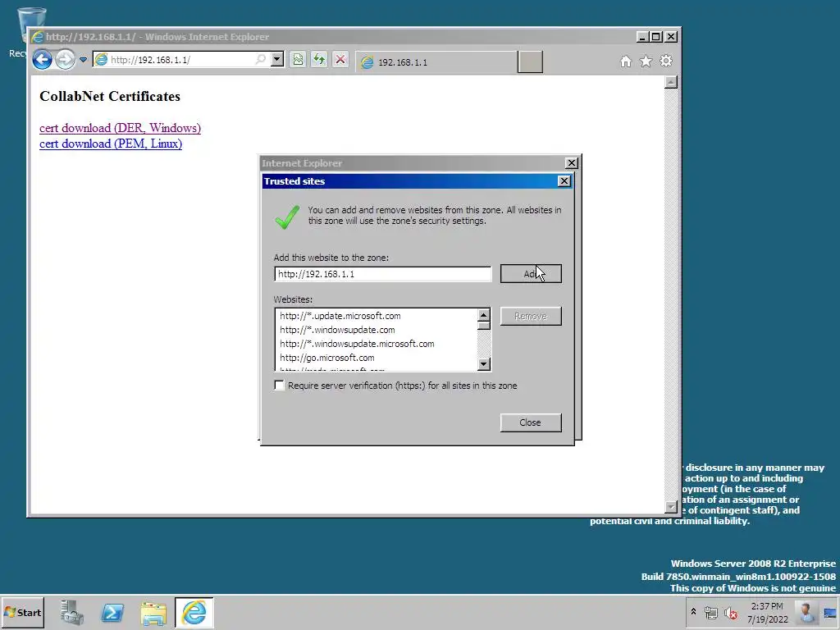The width and height of the screenshot is (840, 630).
Task: Click the IE Forward arrow button
Action: 65,59
